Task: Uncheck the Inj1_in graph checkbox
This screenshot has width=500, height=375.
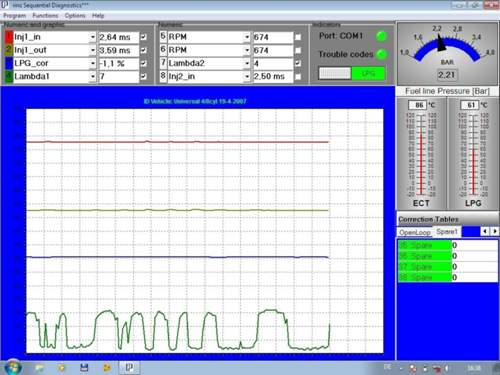Action: coord(144,37)
